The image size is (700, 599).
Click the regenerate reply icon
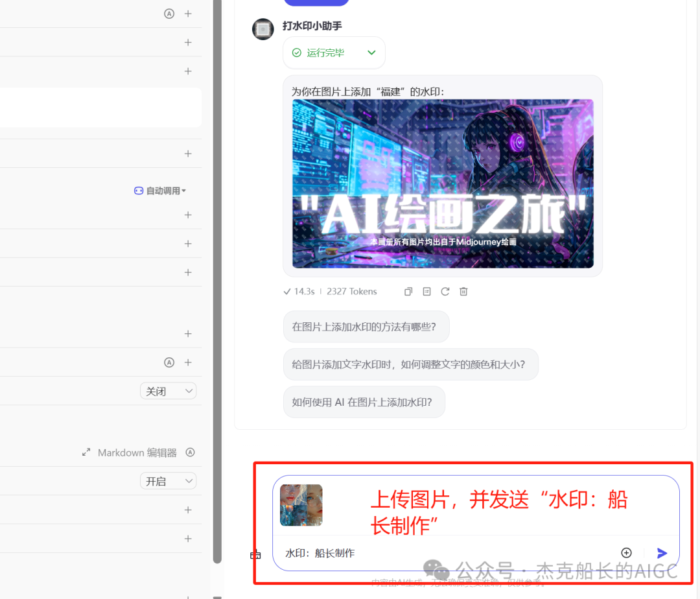[445, 292]
